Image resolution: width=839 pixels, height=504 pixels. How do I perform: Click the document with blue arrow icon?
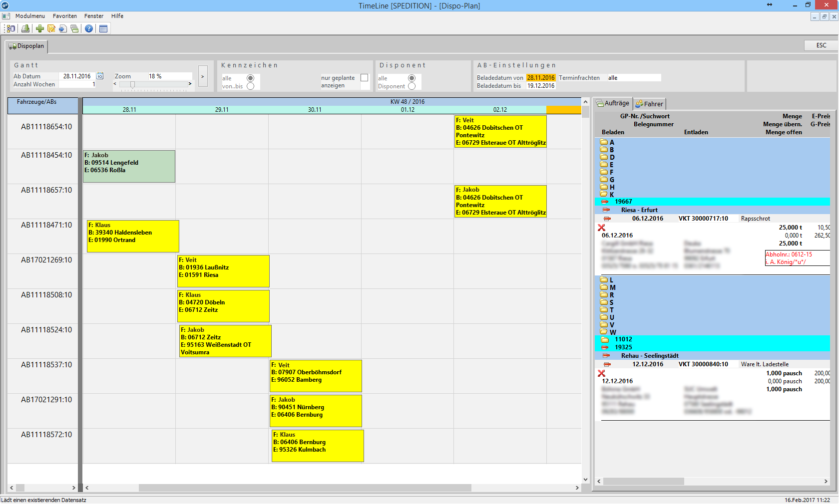(63, 28)
